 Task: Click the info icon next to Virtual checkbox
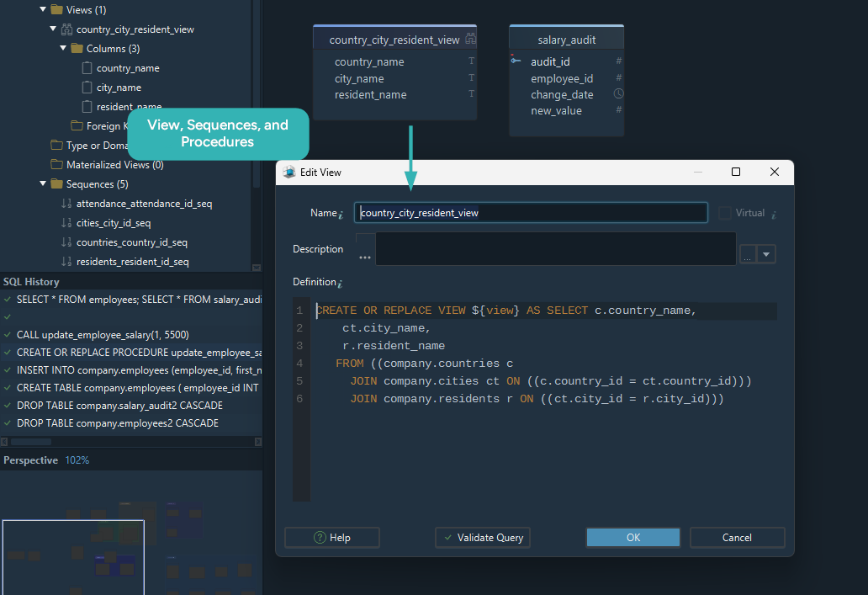pos(774,215)
